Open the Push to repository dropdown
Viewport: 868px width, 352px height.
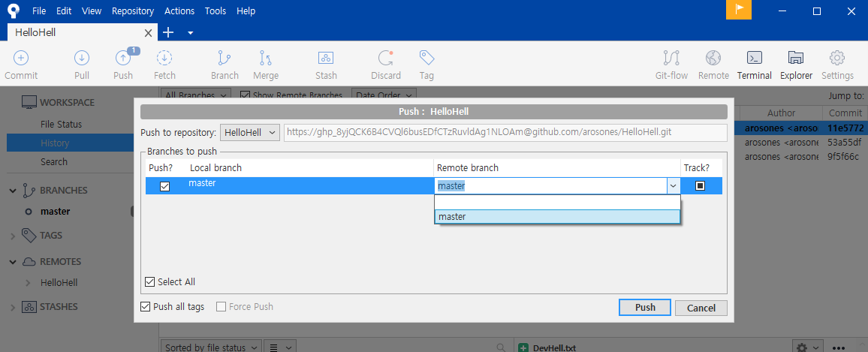click(250, 133)
